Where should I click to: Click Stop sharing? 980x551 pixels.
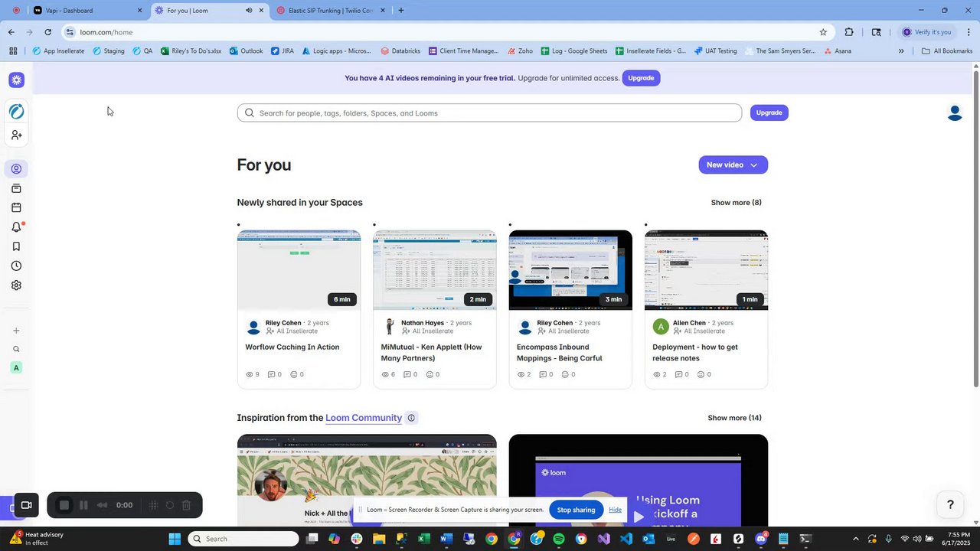(576, 510)
